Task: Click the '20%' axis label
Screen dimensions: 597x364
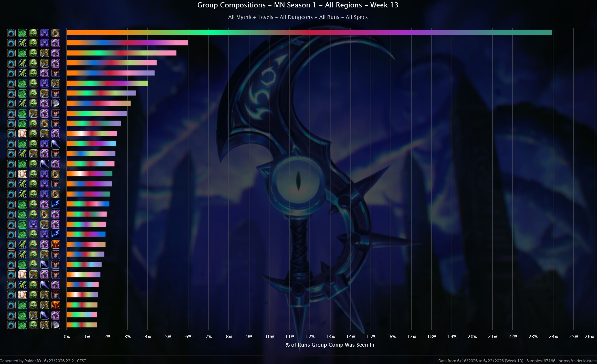Action: point(472,337)
